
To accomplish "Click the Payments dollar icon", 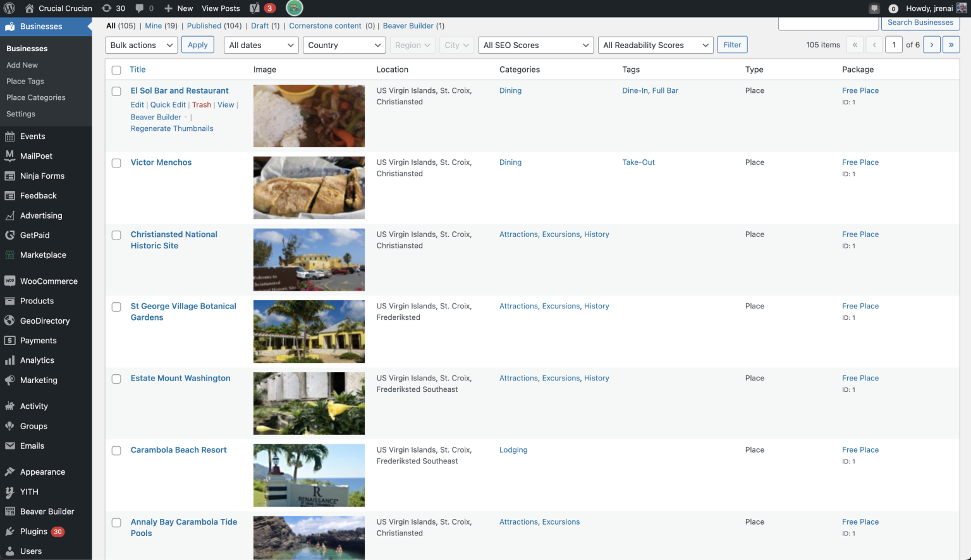I will (x=9, y=341).
